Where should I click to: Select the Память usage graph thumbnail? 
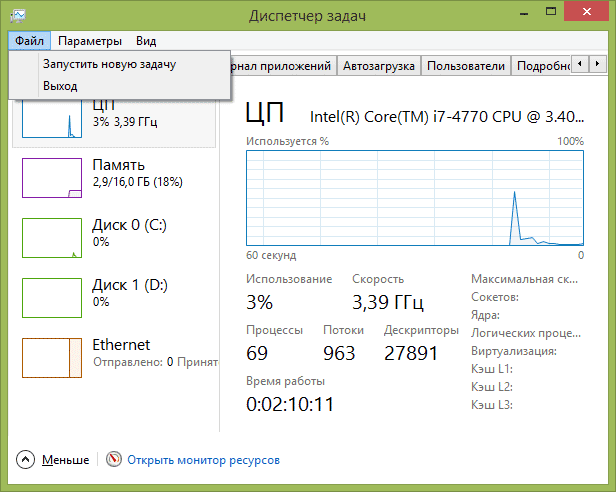pos(51,176)
